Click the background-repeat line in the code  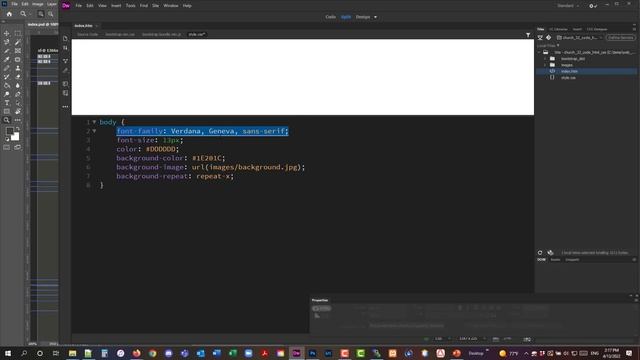coord(175,176)
